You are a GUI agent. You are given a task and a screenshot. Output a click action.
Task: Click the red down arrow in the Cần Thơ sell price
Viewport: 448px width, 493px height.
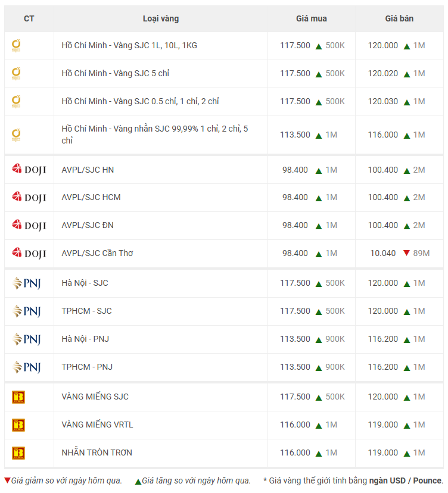406,253
